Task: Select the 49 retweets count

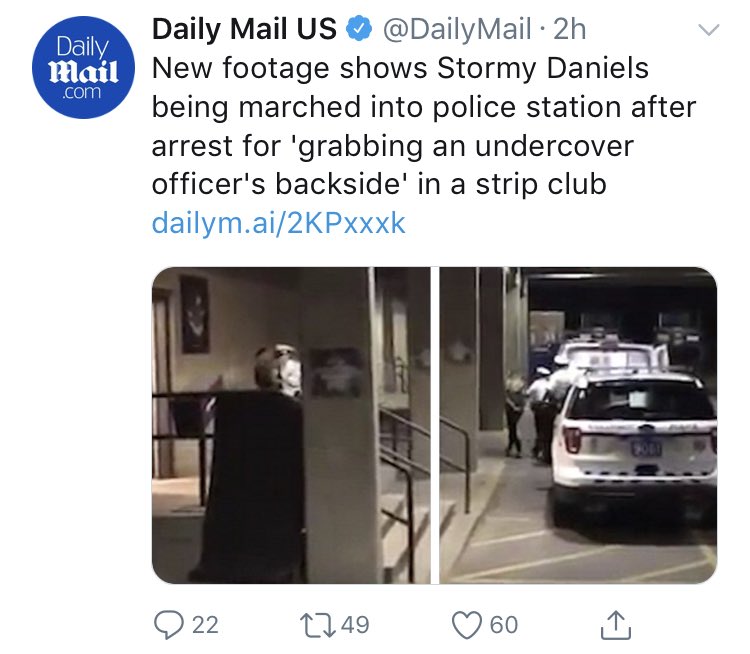Action: (x=355, y=625)
